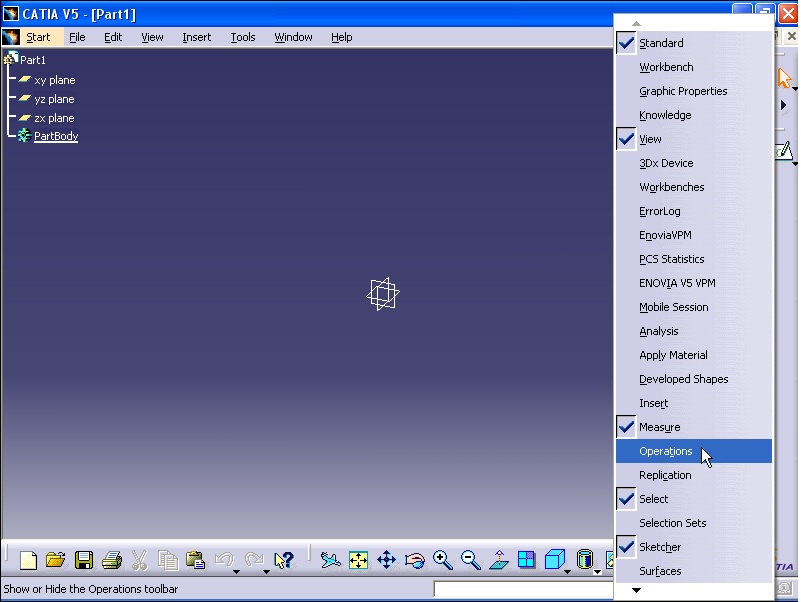Open a file with the folder icon
801x602 pixels.
56,560
